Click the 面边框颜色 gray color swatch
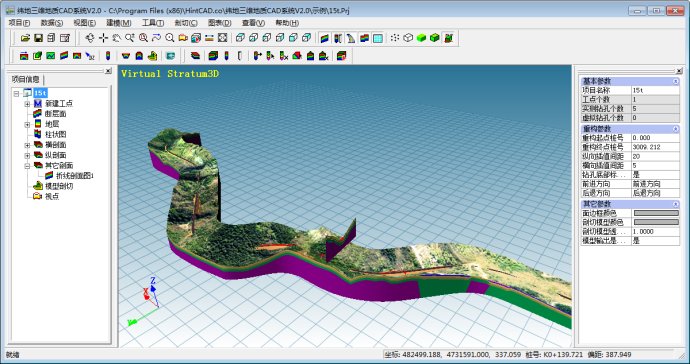Image resolution: width=690 pixels, height=364 pixels. 656,213
